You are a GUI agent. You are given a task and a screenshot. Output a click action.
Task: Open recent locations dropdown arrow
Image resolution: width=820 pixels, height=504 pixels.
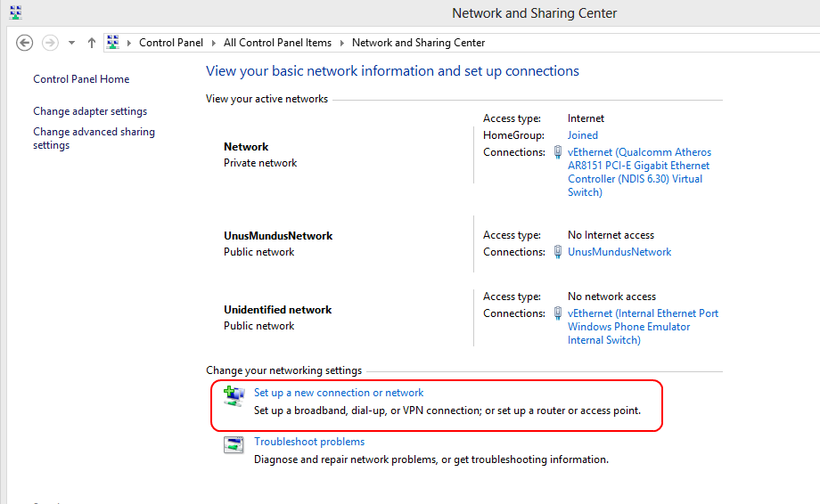[71, 43]
